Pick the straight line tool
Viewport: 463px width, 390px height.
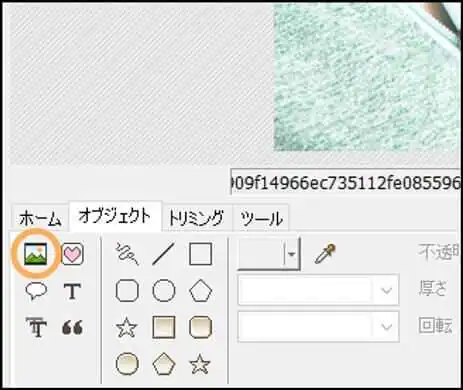point(163,254)
